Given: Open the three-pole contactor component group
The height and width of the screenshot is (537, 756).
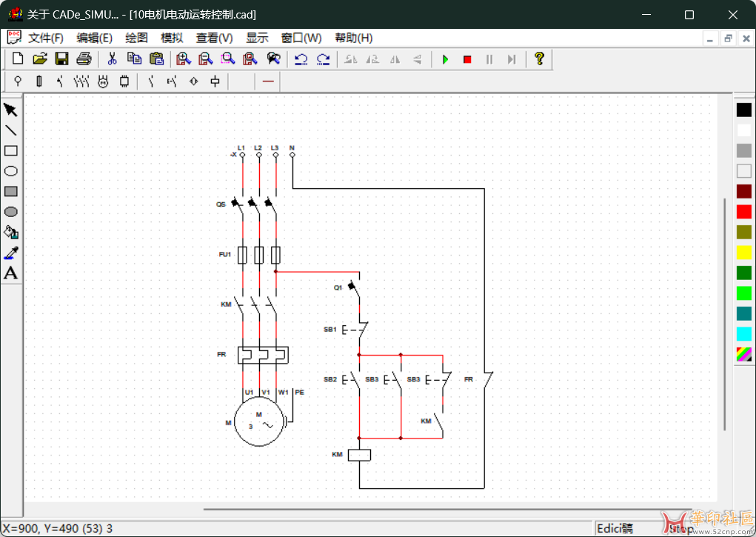Looking at the screenshot, I should tap(81, 81).
